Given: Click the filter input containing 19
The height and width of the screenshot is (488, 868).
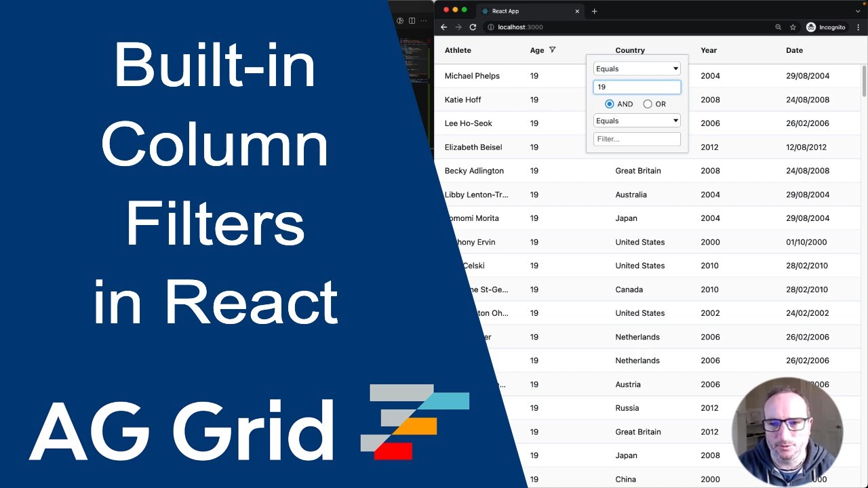Looking at the screenshot, I should click(637, 87).
